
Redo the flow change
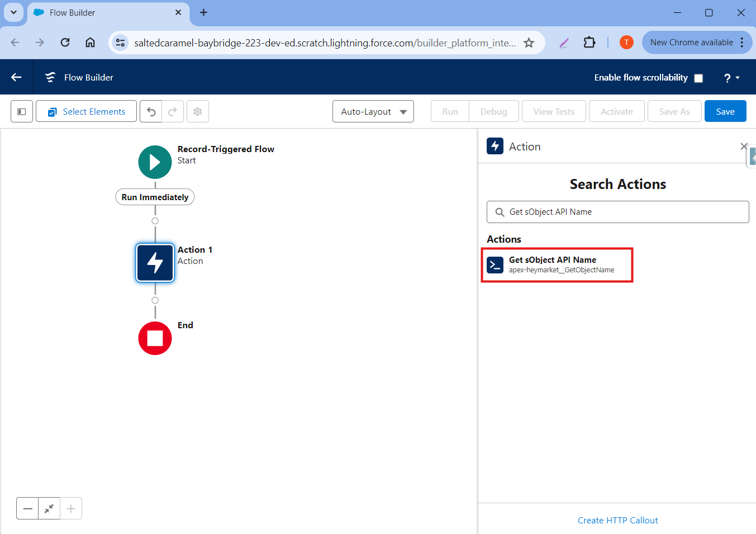173,111
